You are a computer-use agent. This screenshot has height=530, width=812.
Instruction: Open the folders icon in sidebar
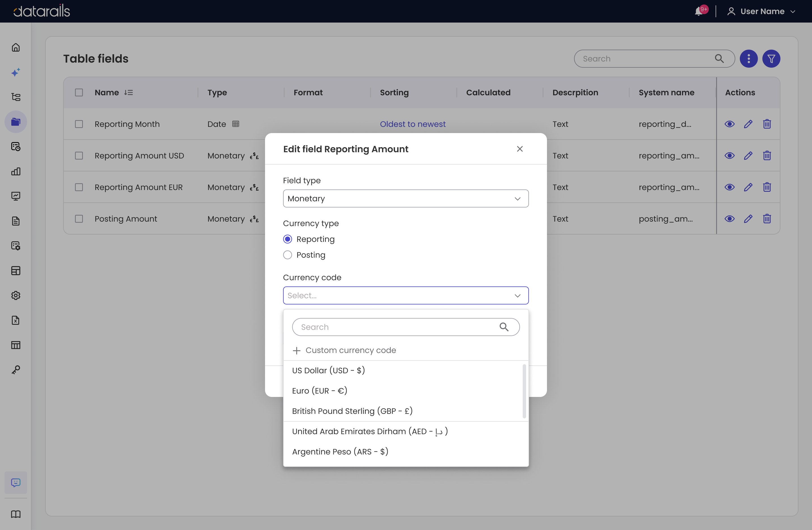click(x=16, y=122)
